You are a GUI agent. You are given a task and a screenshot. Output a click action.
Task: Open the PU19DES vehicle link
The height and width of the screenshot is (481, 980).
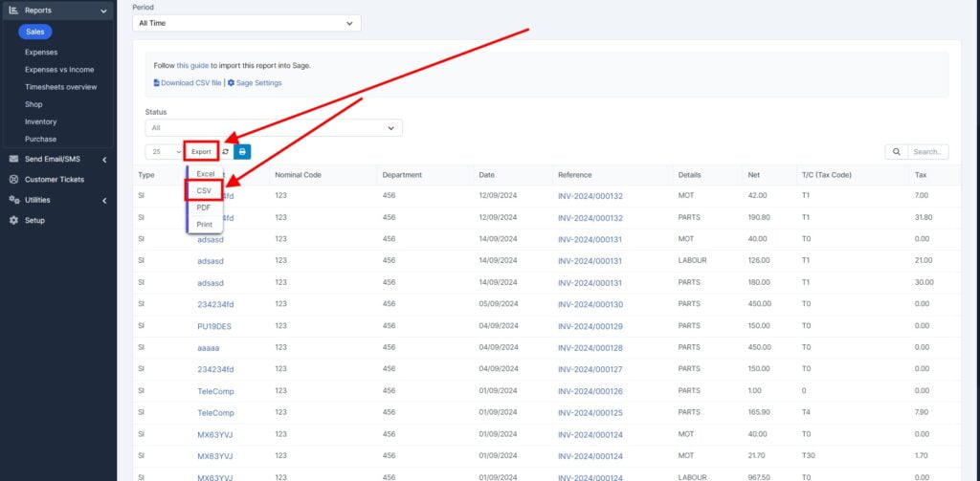tap(214, 327)
